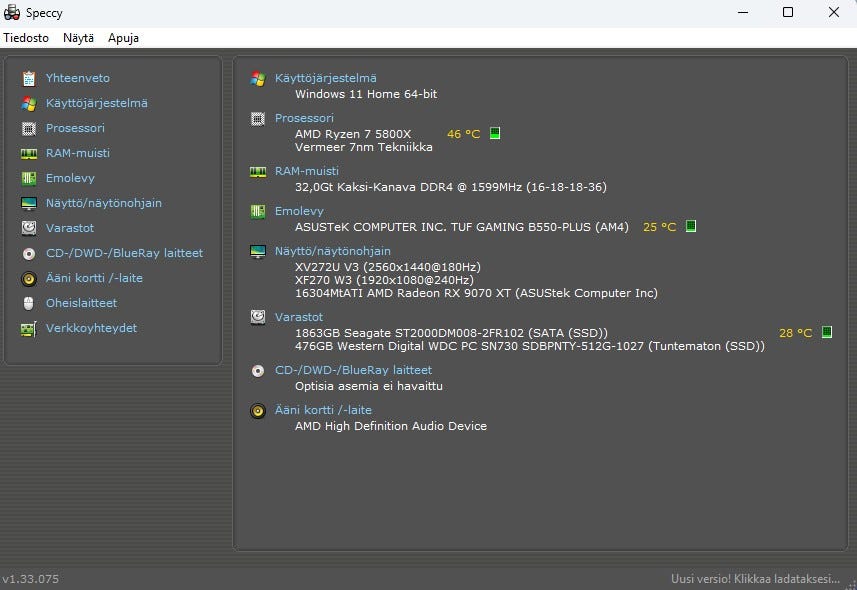Click the Ääni kortti speaker sidebar icon
The height and width of the screenshot is (590, 857).
[x=29, y=279]
